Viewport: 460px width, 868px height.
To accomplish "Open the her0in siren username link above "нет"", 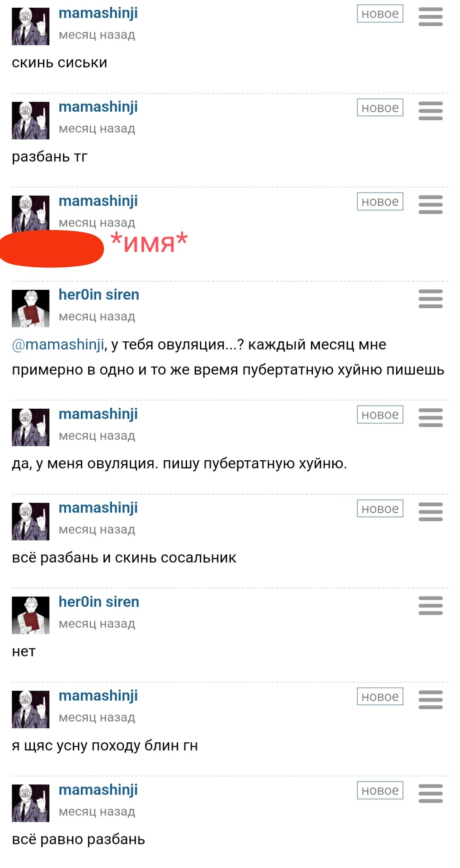I will 99,602.
